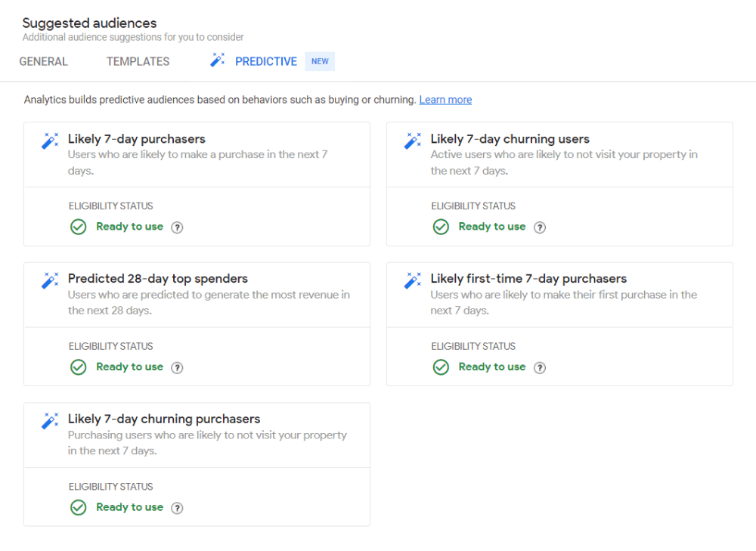Click the green checkmark in Predicted 28-day top spenders card

[x=78, y=367]
